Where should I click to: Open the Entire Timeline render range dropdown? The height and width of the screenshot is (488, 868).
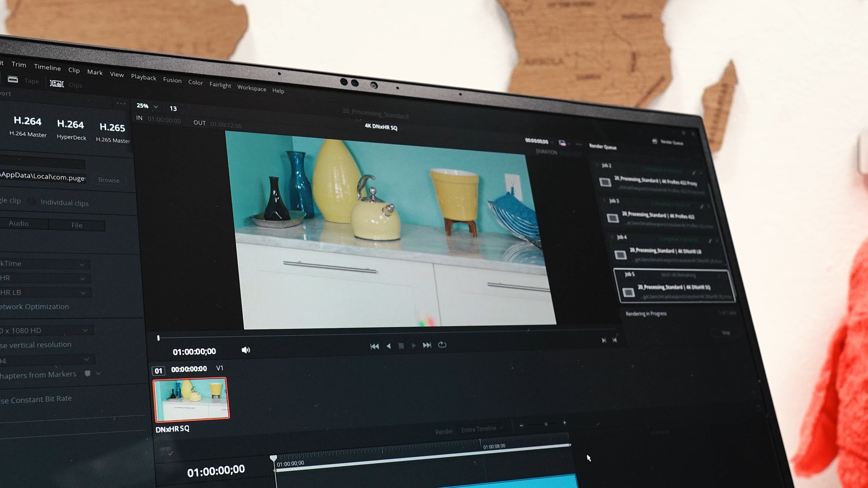tap(482, 429)
